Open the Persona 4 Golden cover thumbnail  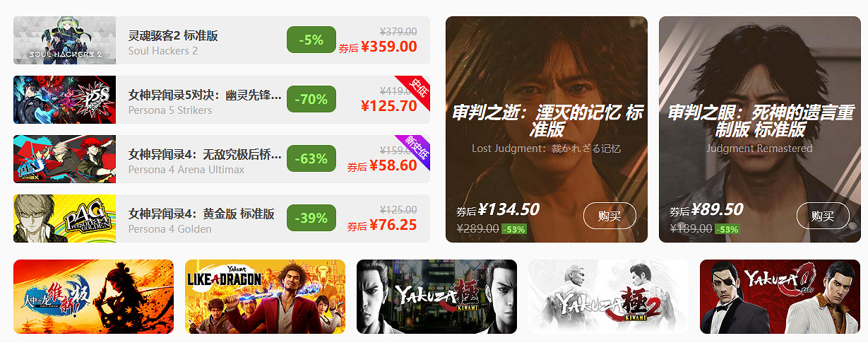click(x=64, y=219)
